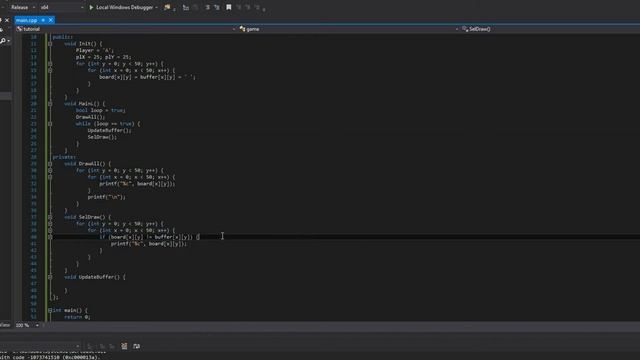Open the game class navigation dropdown
Screen dimensions: 640x360
(349, 29)
